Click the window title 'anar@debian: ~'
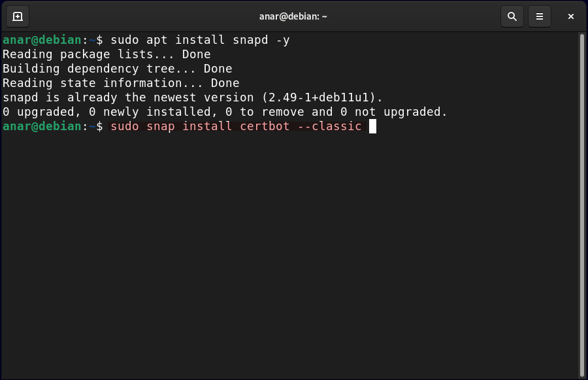 [x=293, y=16]
